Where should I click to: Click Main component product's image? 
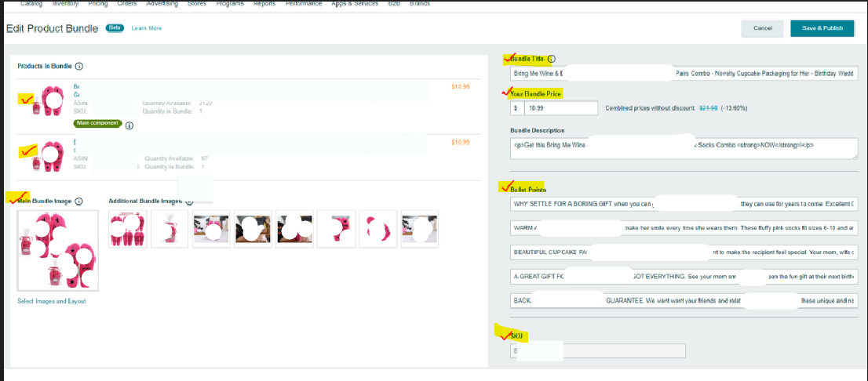(49, 100)
